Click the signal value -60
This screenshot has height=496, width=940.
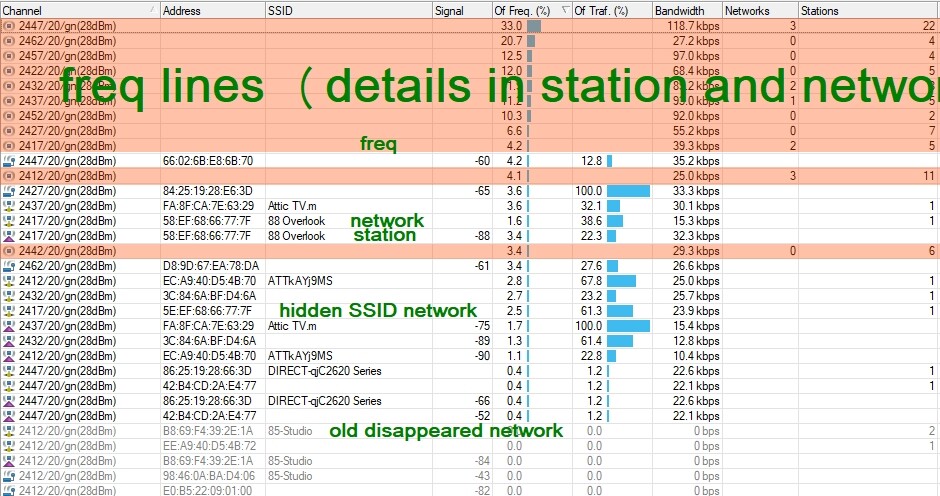[x=482, y=161]
